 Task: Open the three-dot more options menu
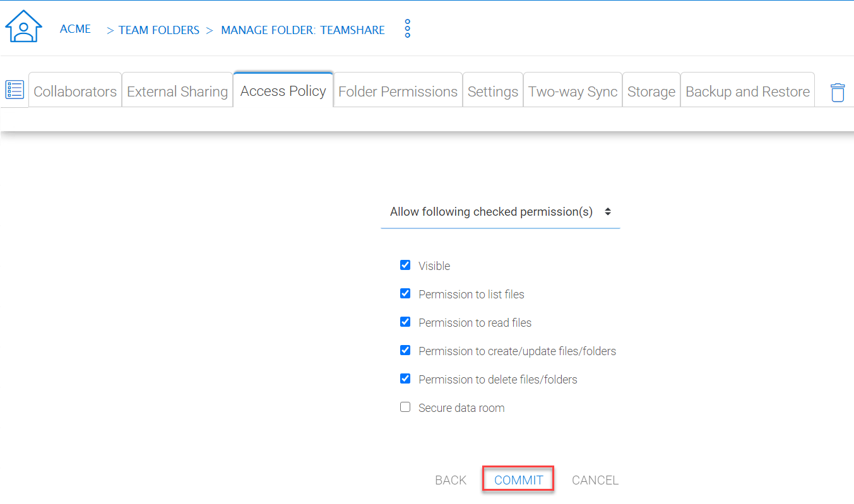click(x=408, y=28)
